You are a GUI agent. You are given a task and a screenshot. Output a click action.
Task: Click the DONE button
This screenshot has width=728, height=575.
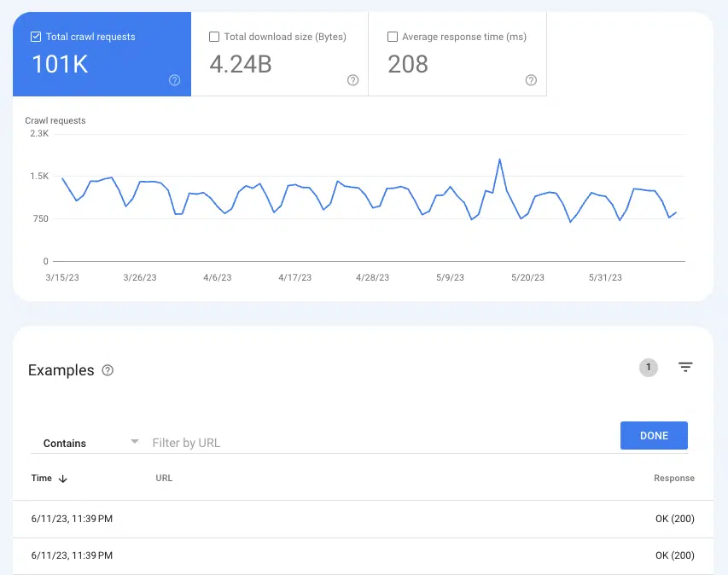(x=654, y=435)
